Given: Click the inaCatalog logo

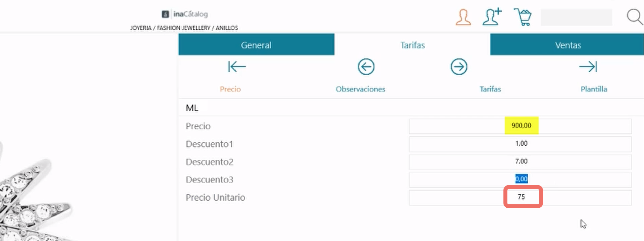Looking at the screenshot, I should point(185,14).
